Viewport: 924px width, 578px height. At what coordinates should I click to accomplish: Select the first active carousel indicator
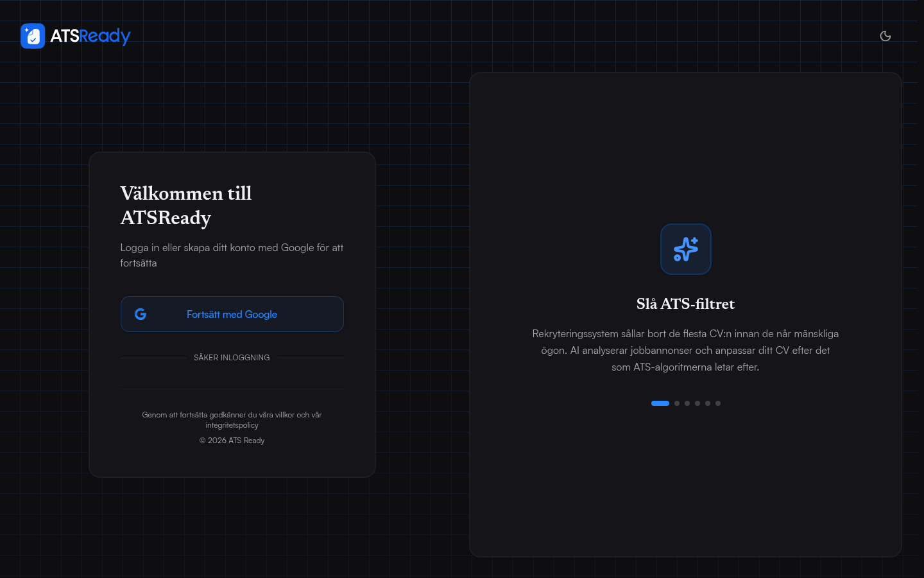[x=660, y=403]
